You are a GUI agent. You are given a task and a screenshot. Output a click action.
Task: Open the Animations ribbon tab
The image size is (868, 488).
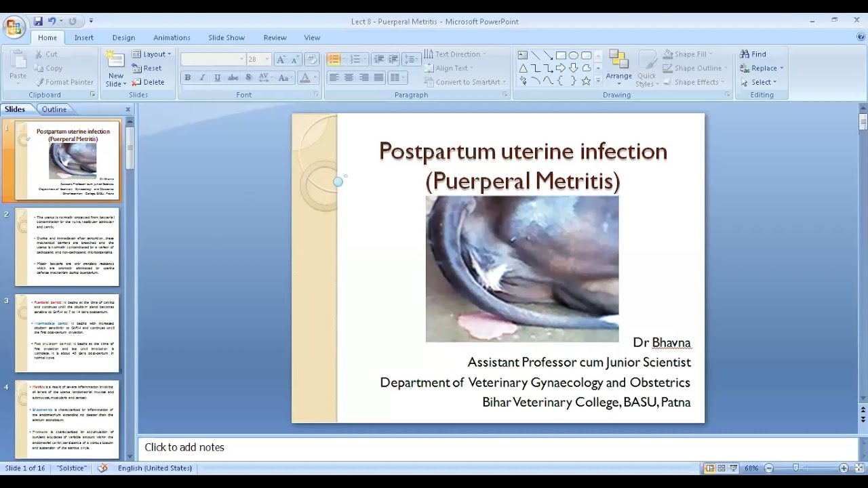click(172, 38)
